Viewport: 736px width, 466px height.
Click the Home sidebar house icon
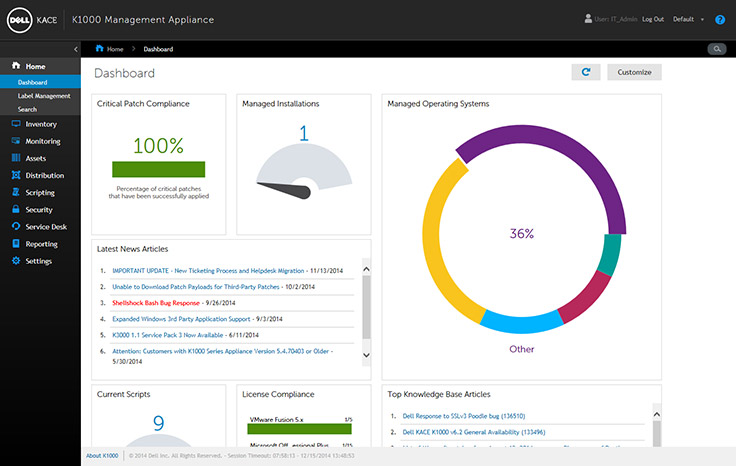pyautogui.click(x=16, y=66)
